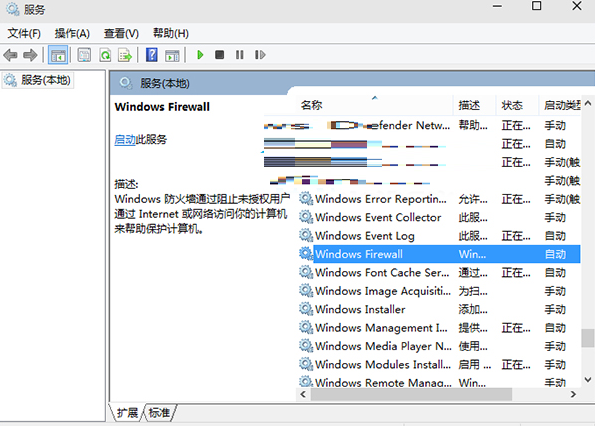Open Help with the blue question mark icon
Screen dimensions: 595x426
point(151,55)
